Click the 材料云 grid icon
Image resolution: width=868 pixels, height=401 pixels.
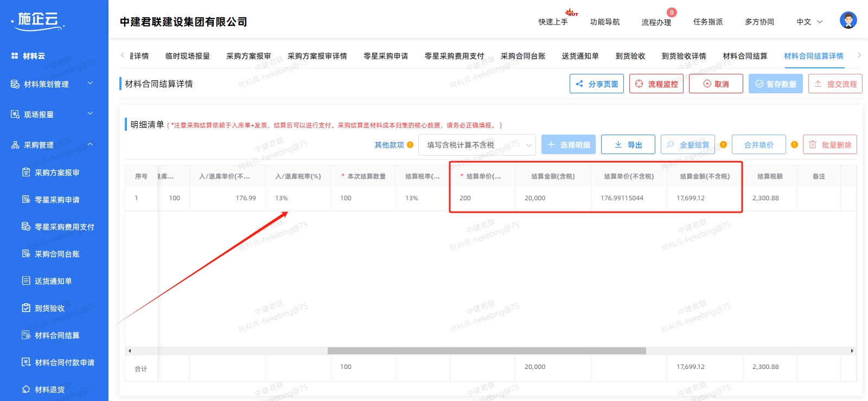(15, 56)
